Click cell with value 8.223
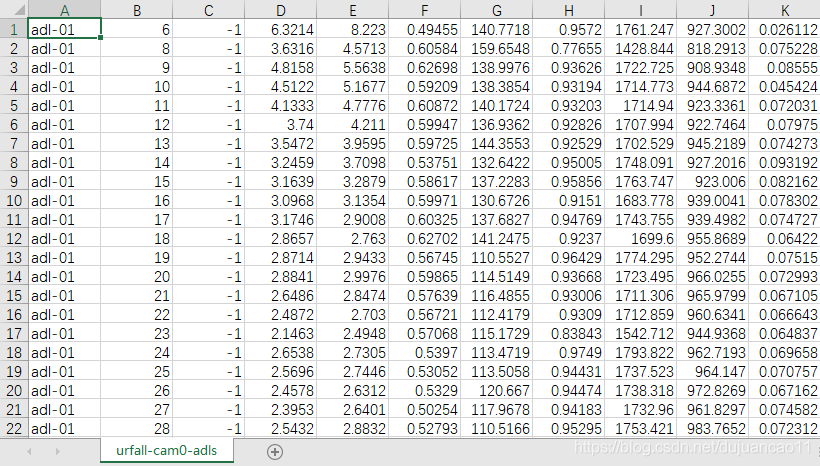Viewport: 820px width, 466px height. [352, 29]
